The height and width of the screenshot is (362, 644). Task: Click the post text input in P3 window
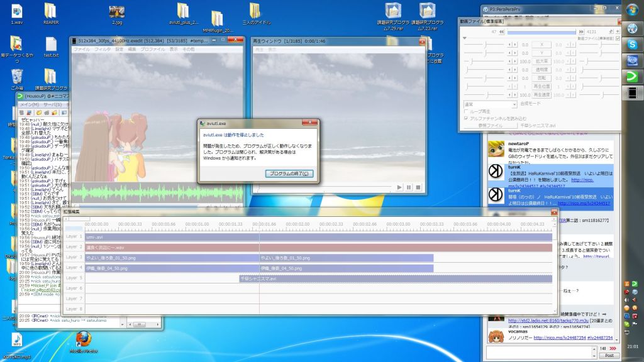[x=541, y=352]
